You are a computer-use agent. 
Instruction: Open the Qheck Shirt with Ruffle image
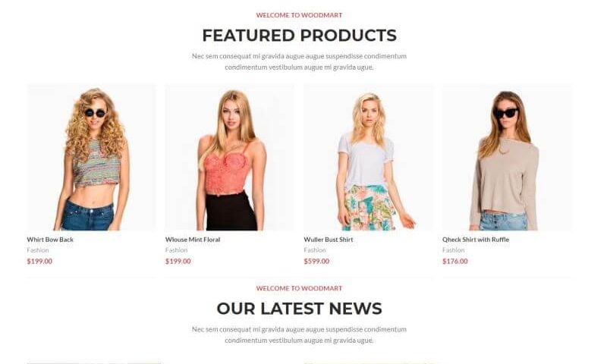coord(507,158)
